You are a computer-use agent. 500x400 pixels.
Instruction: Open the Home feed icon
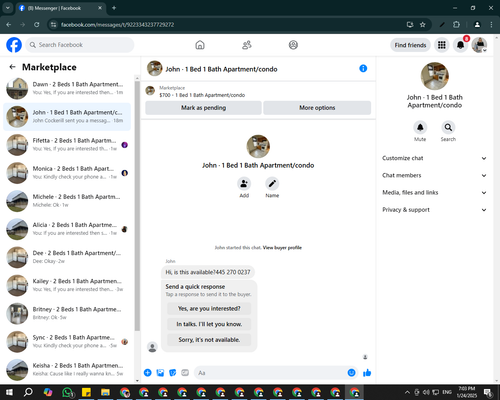(x=200, y=45)
